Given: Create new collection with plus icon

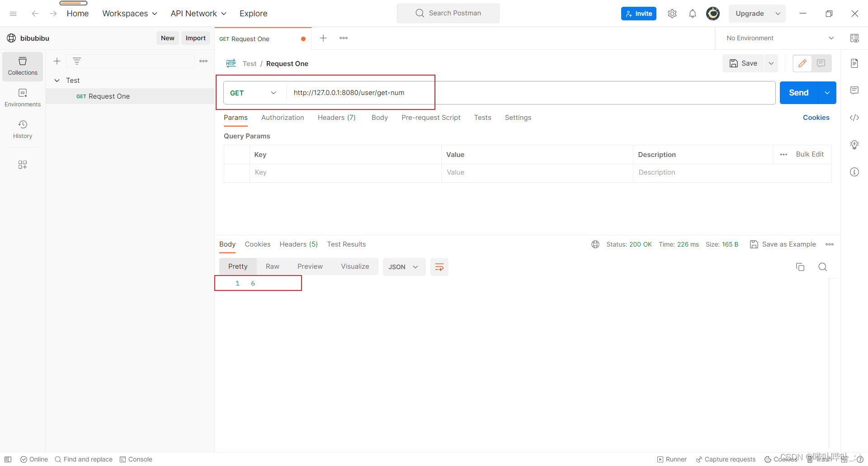Looking at the screenshot, I should point(57,61).
